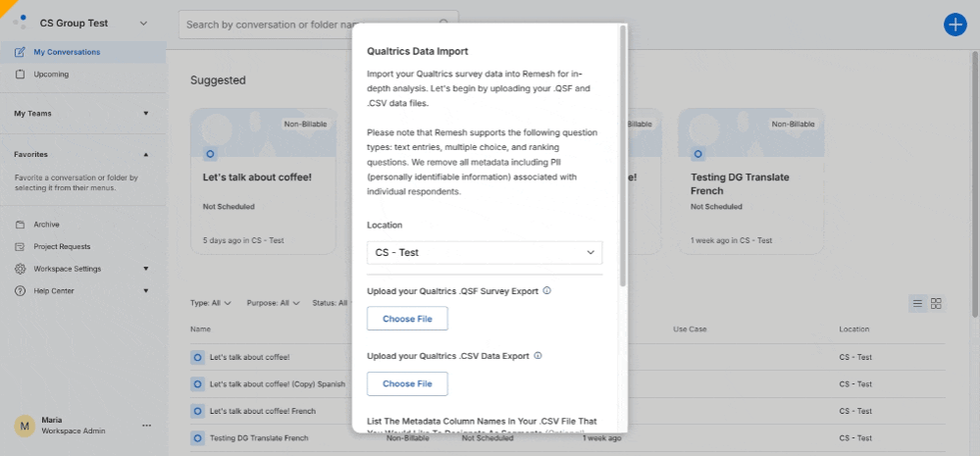The width and height of the screenshot is (980, 456).
Task: Click icon beside first Let's talk about coffee! row
Action: click(198, 357)
